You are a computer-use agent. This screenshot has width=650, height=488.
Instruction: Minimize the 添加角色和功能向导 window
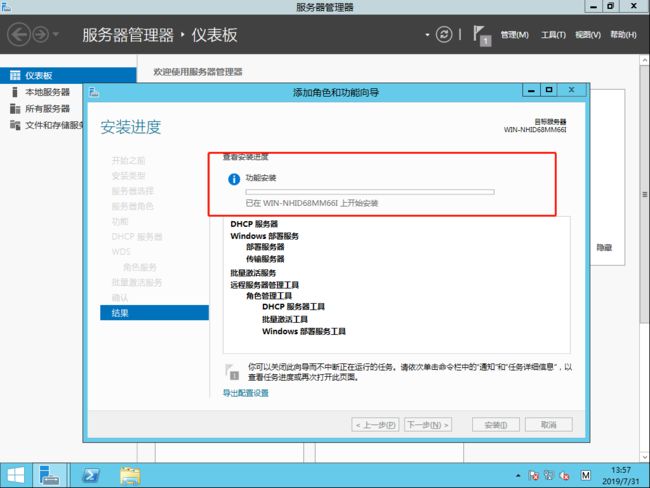[x=531, y=90]
